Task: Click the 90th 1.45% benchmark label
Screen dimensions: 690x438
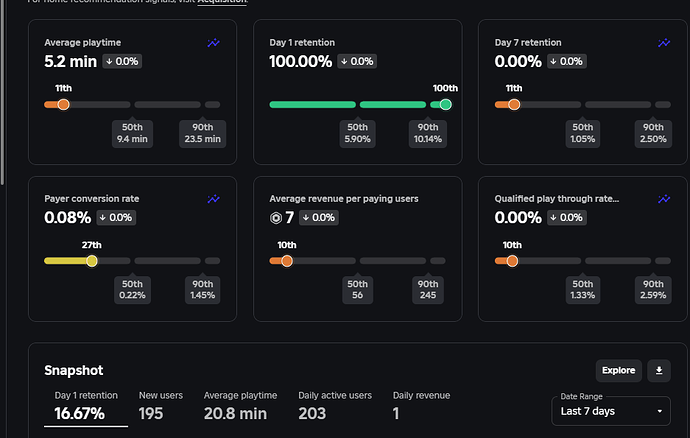Action: 202,290
